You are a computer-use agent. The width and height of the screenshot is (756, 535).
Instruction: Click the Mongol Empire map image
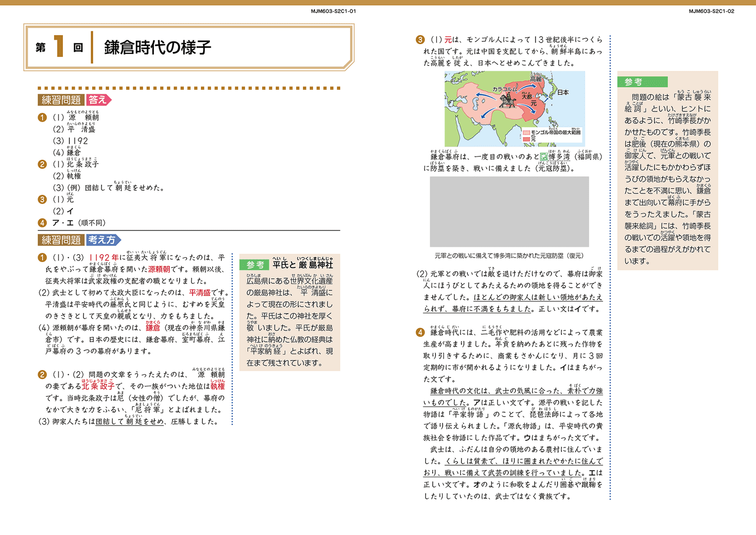514,108
